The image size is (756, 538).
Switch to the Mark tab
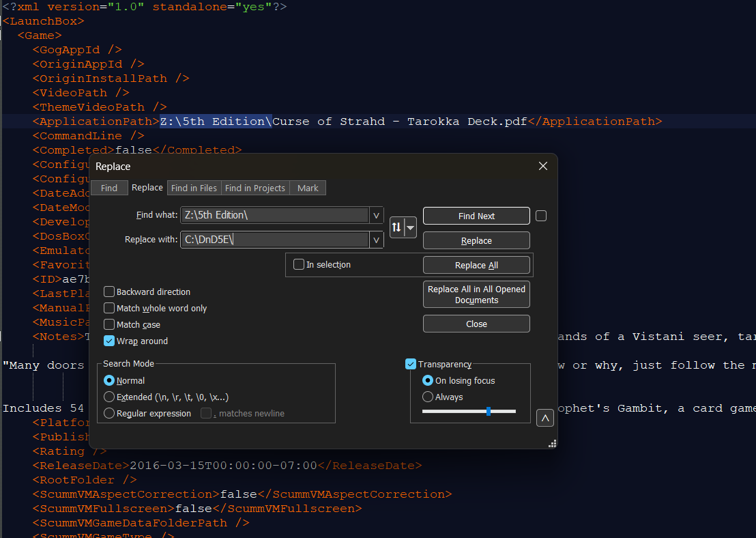[x=308, y=188]
